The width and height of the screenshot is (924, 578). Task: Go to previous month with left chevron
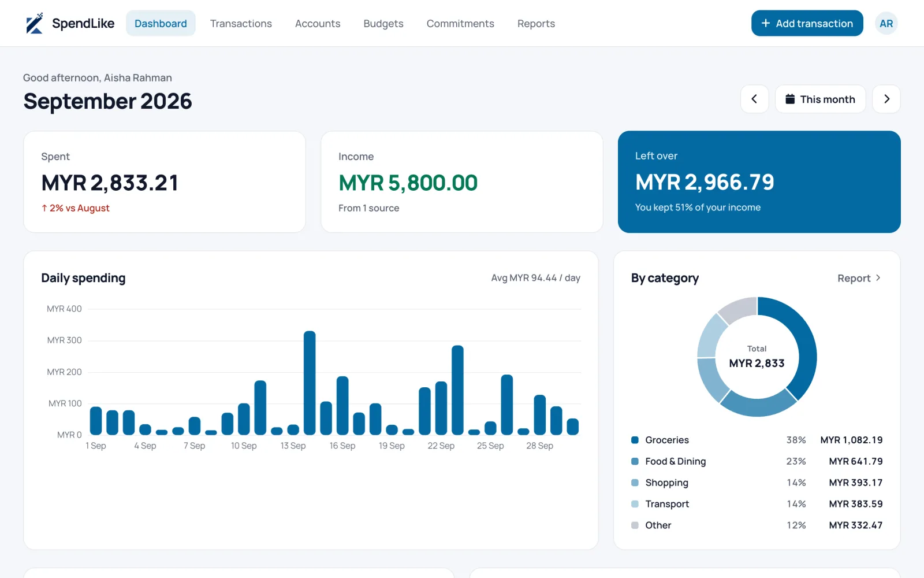754,99
